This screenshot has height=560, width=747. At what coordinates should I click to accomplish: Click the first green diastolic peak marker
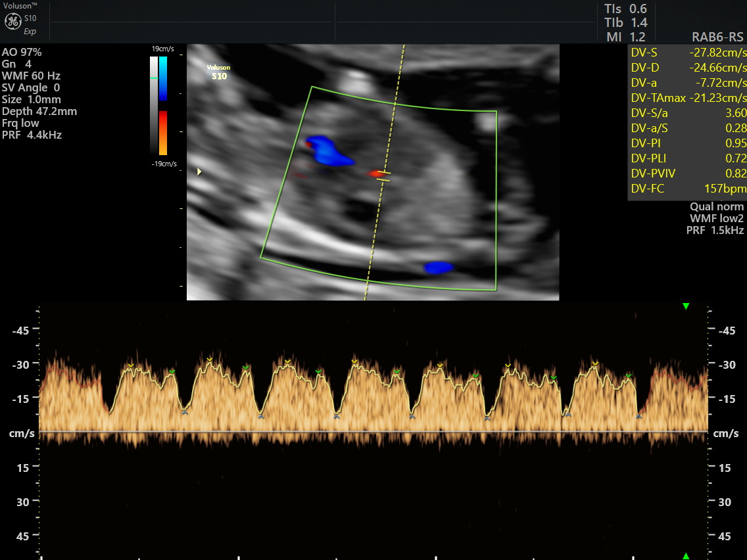pyautogui.click(x=172, y=371)
